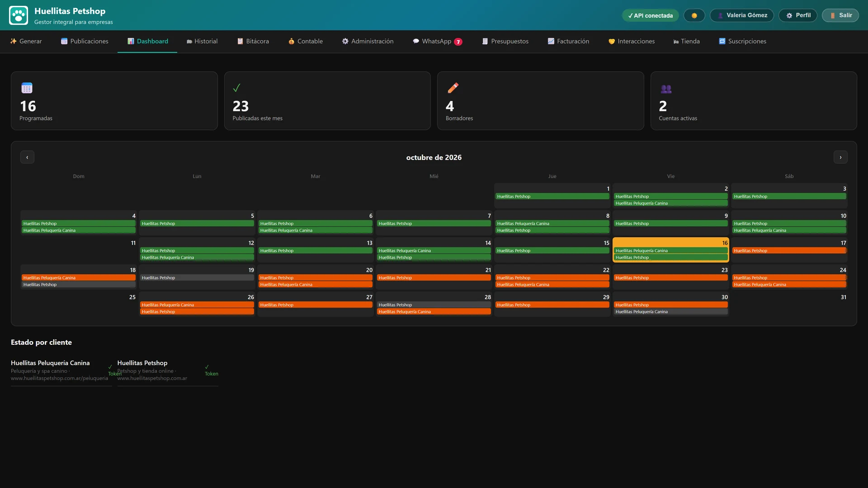Click octubre de 2026 calendar title
Screen dimensions: 868x488
click(x=434, y=157)
